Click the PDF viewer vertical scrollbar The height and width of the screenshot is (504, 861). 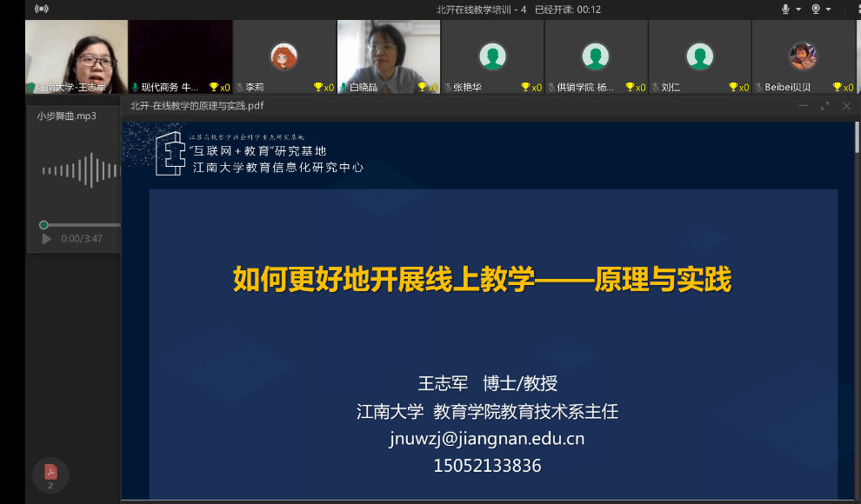(857, 139)
